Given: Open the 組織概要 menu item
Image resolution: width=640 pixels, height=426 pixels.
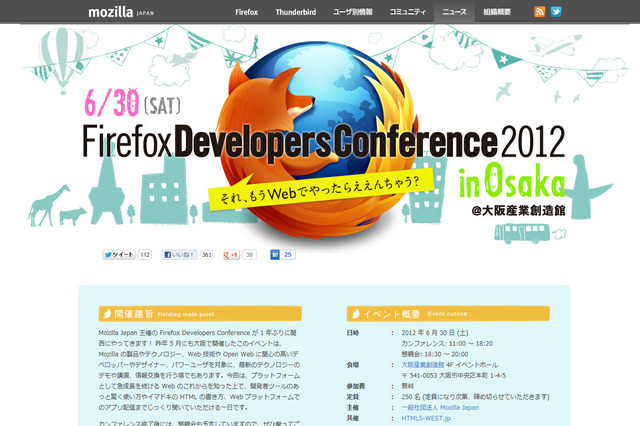Looking at the screenshot, I should [497, 12].
